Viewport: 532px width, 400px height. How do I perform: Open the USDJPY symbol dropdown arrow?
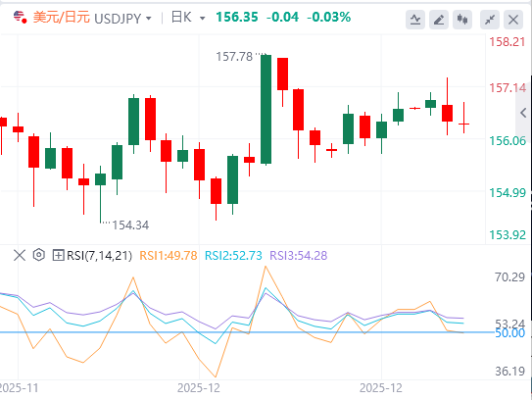[149, 18]
